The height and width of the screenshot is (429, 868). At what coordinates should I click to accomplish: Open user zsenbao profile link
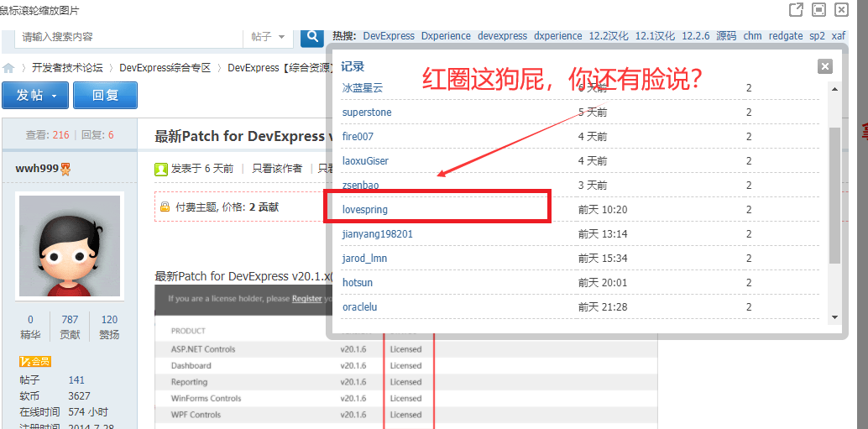[x=360, y=185]
